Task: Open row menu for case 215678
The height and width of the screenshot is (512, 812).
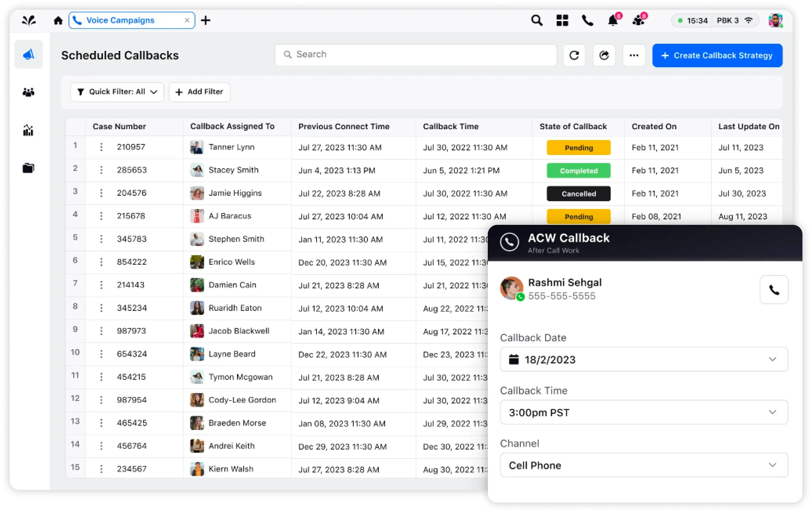Action: (101, 216)
